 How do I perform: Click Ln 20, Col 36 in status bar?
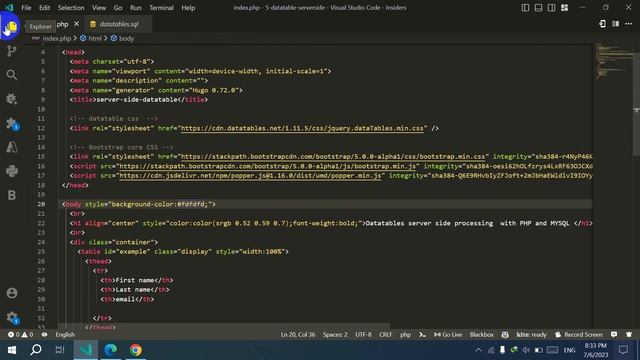298,334
